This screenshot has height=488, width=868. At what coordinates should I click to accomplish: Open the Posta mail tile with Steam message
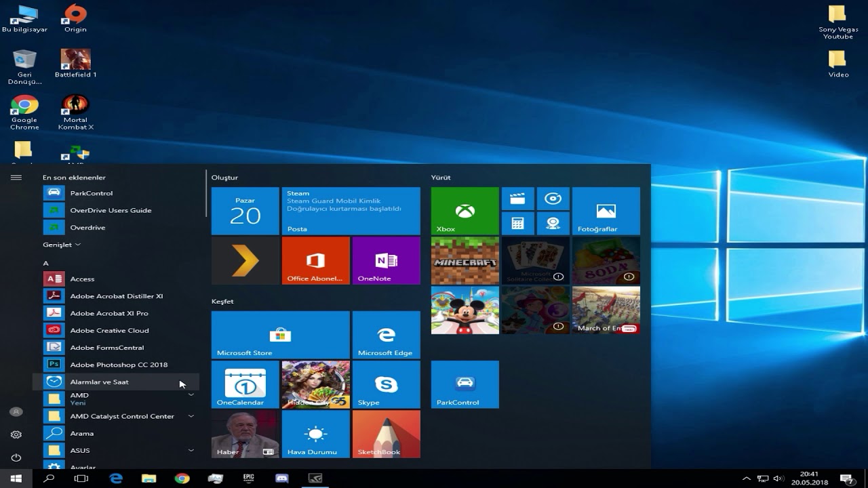click(351, 211)
